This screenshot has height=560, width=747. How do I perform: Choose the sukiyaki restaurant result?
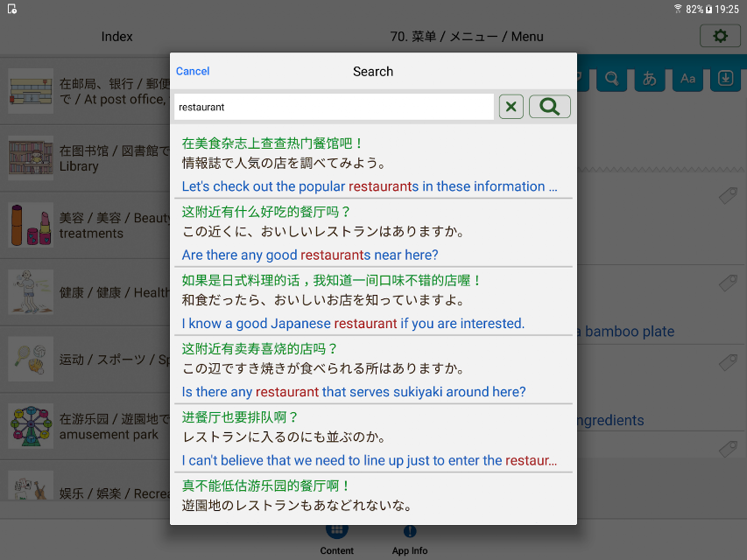pos(371,370)
